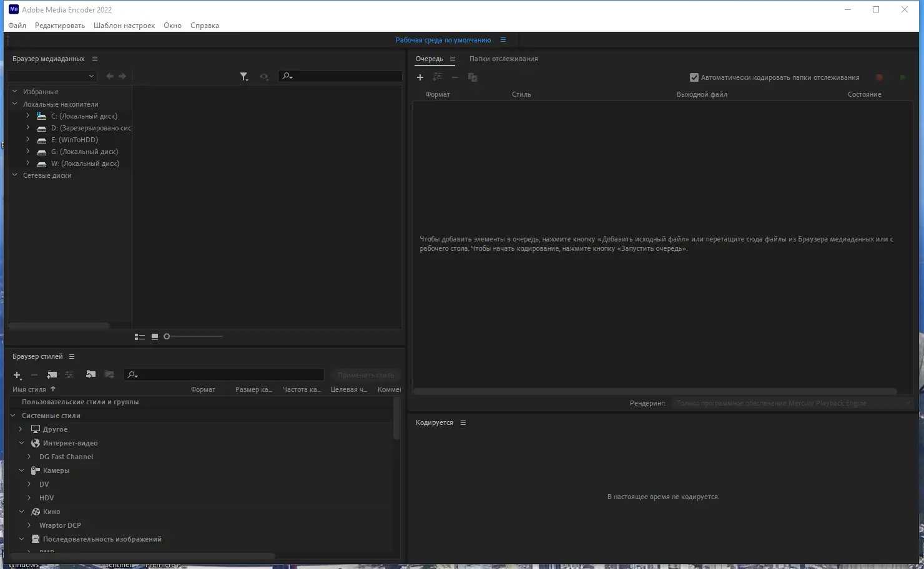This screenshot has width=924, height=569.
Task: Click the Queue panel menu hamburger icon
Action: point(453,59)
